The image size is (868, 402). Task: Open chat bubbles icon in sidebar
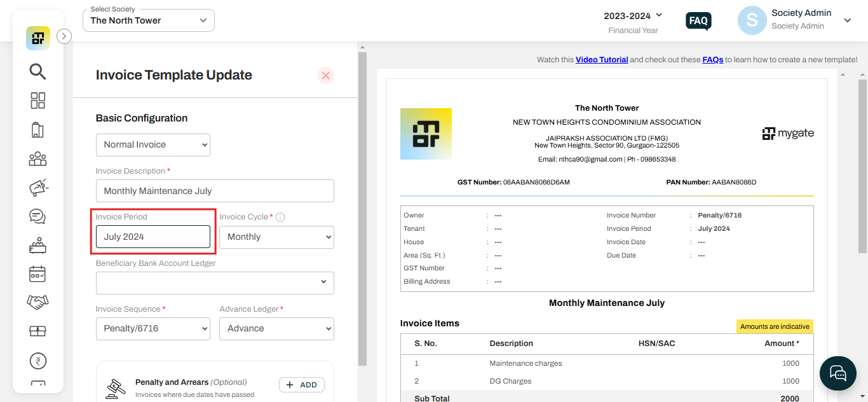tap(37, 216)
